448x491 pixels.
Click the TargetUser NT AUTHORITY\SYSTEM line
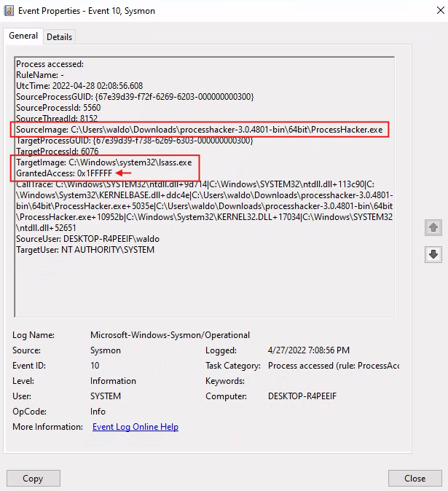tap(85, 250)
